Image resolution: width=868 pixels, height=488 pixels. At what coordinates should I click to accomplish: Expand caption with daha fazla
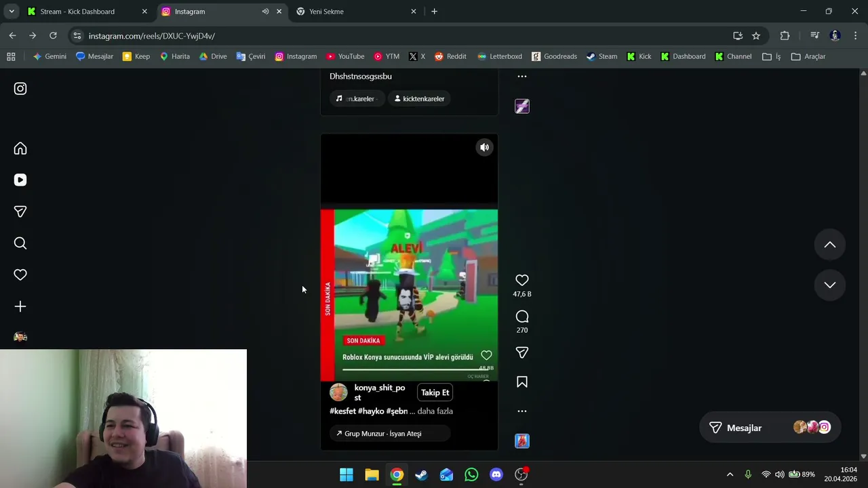(435, 411)
